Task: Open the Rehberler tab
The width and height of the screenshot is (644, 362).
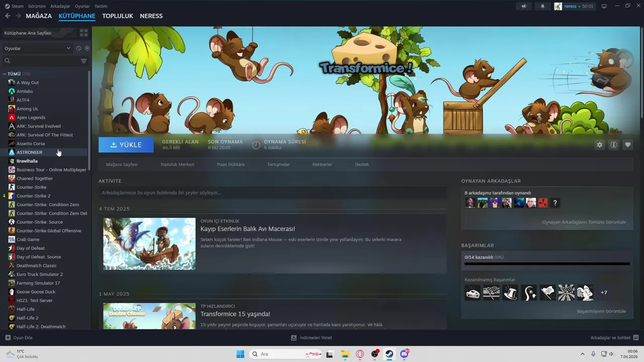Action: point(322,164)
